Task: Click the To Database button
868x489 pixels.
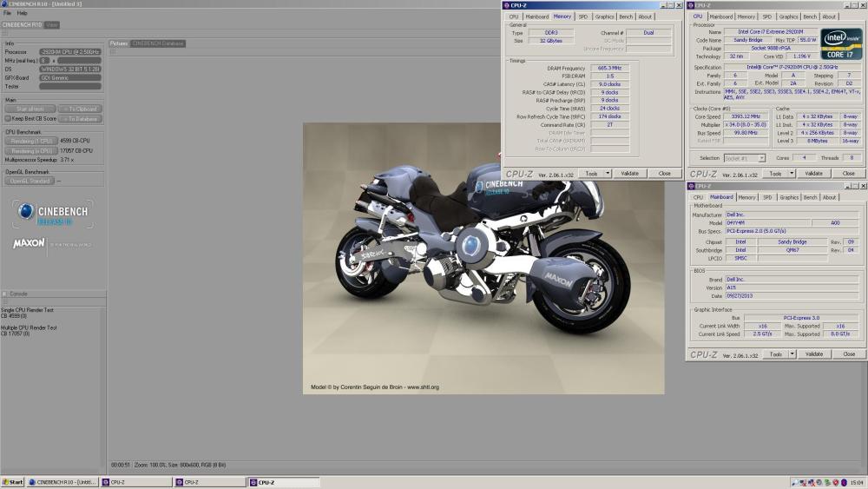Action: (80, 118)
